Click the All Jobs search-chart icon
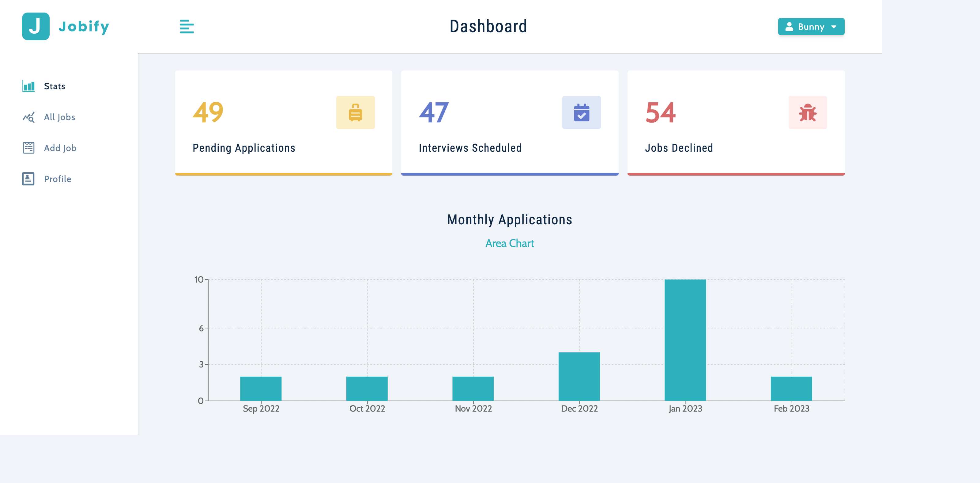 [x=28, y=117]
